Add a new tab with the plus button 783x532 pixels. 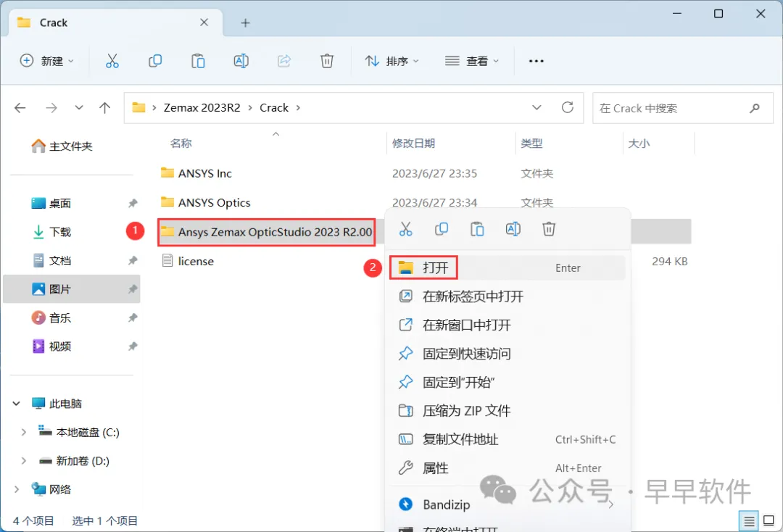click(x=245, y=23)
